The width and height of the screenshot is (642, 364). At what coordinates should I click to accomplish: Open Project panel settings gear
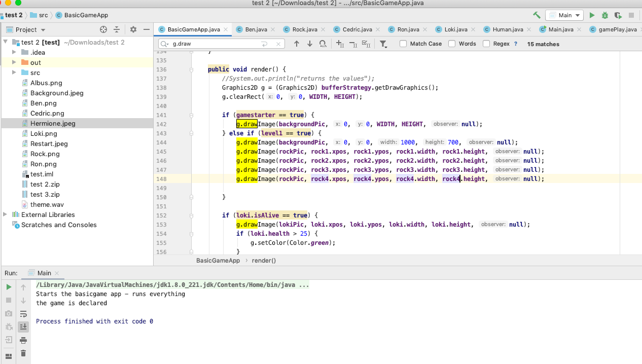click(x=133, y=30)
